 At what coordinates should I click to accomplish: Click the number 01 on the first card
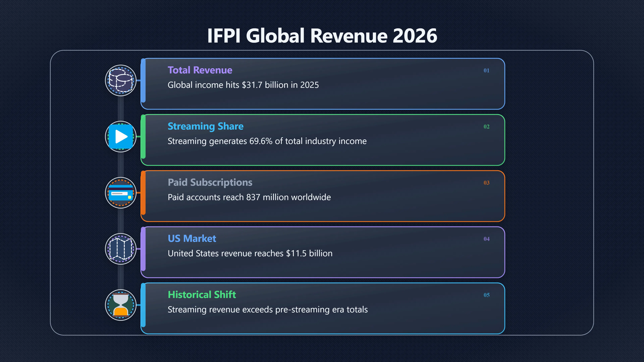coord(487,70)
